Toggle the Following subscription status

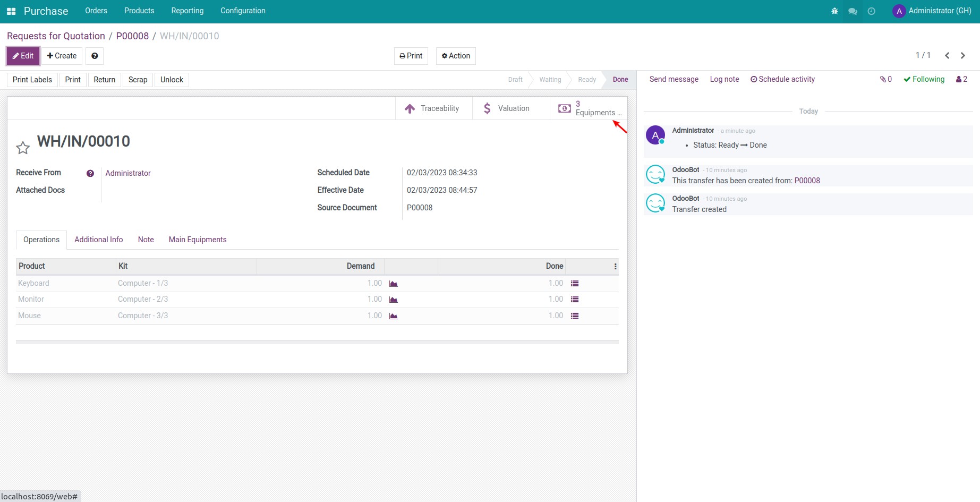pyautogui.click(x=924, y=79)
